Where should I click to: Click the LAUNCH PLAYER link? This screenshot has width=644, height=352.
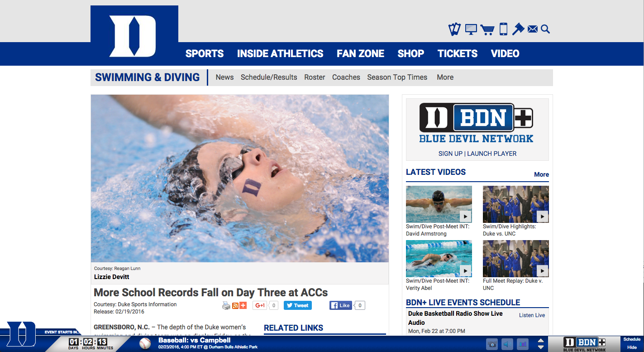point(492,154)
